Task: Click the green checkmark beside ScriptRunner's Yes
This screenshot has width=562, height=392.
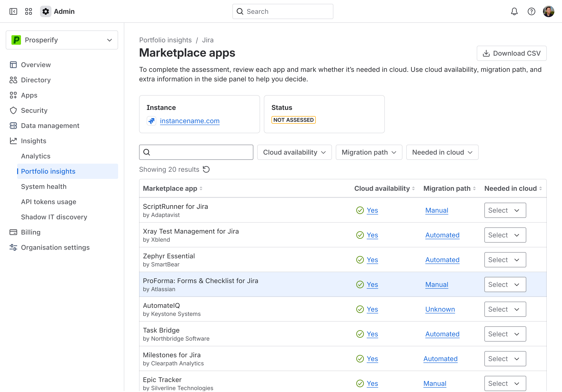Action: pos(360,210)
